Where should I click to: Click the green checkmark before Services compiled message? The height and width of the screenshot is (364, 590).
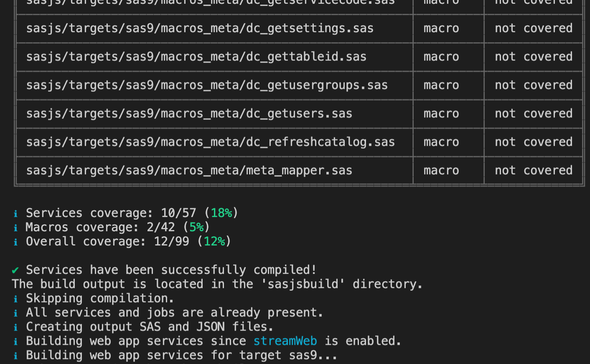[x=15, y=270]
